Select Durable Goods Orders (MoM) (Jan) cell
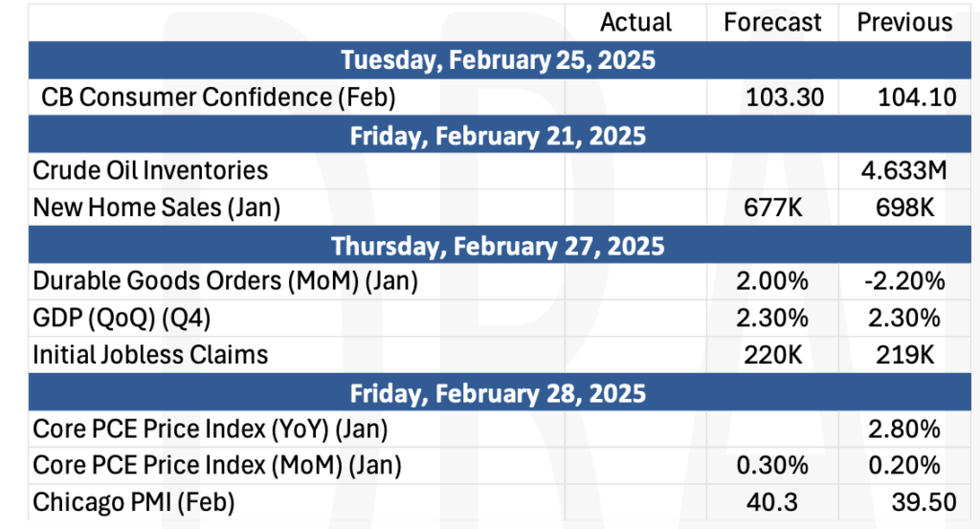The image size is (980, 529). [x=297, y=281]
